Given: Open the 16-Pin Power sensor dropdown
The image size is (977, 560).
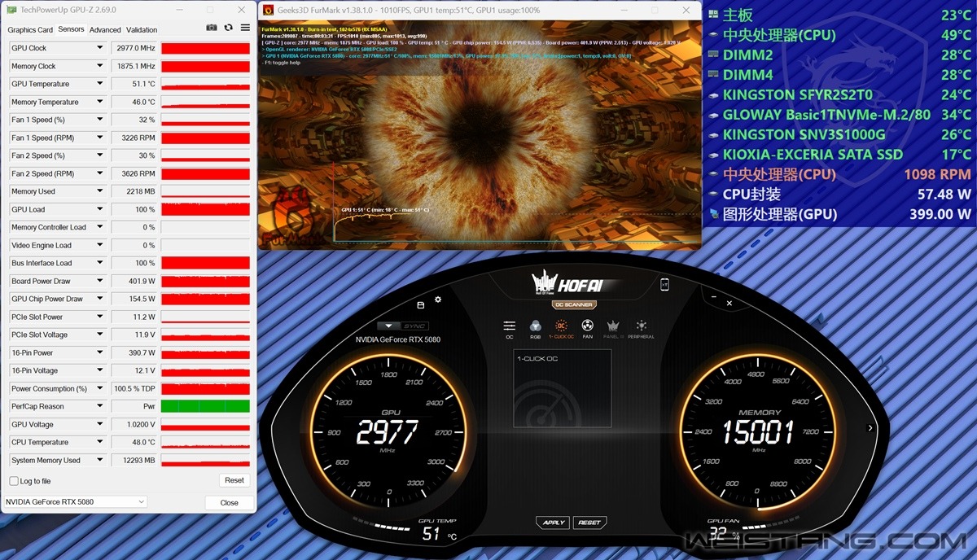Looking at the screenshot, I should pyautogui.click(x=100, y=352).
